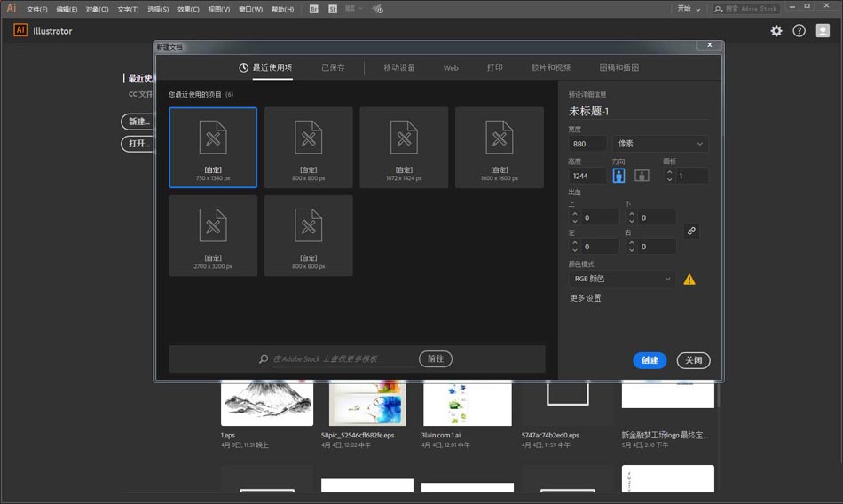
Task: Open the units dropdown showing 像素
Action: point(660,144)
